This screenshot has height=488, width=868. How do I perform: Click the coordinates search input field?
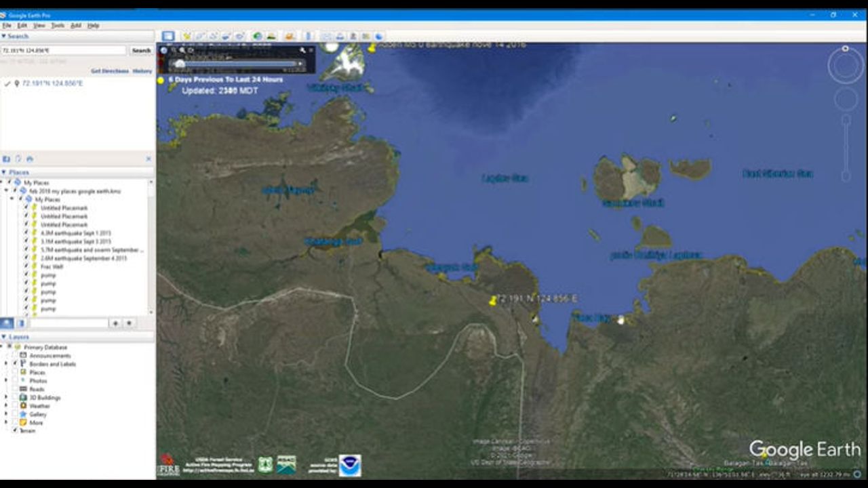[63, 51]
